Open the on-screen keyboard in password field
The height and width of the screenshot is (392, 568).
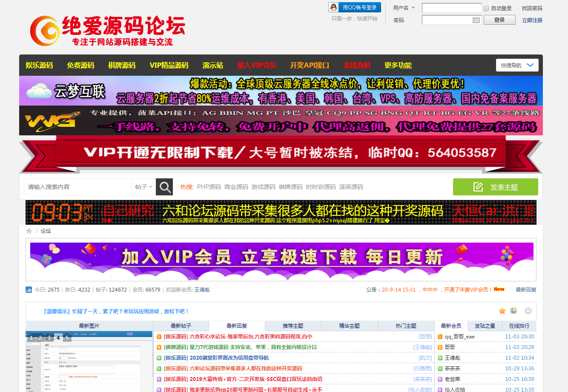476,20
